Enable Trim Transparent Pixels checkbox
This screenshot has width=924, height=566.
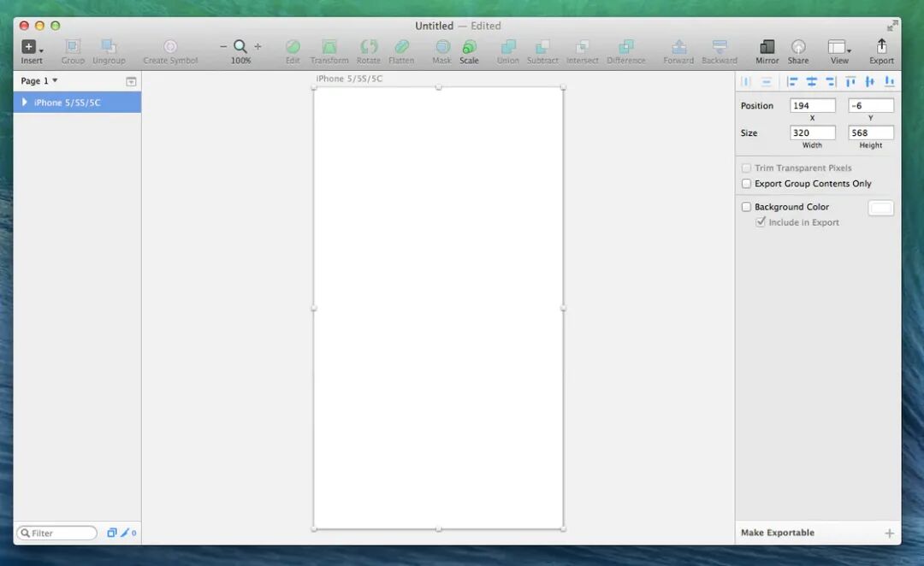[746, 168]
